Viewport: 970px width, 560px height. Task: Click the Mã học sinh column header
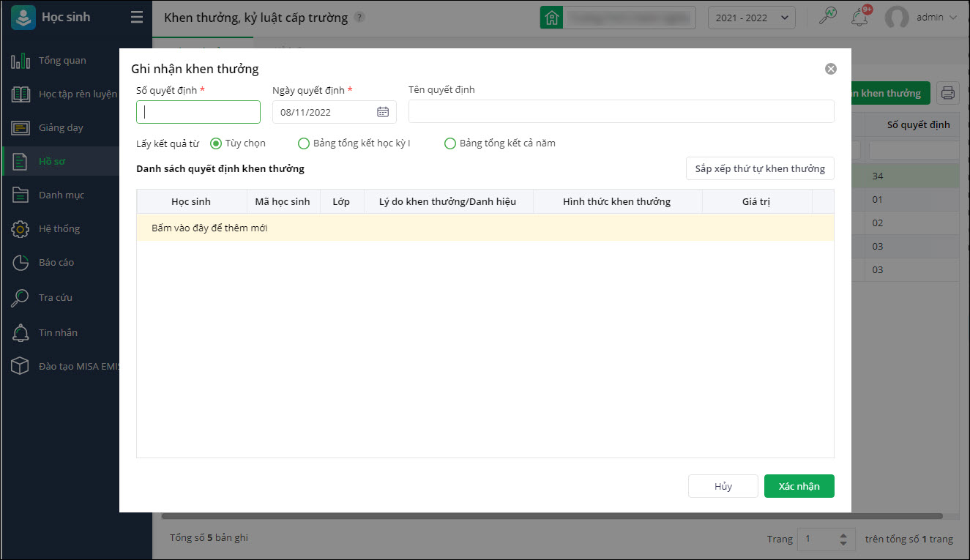(x=283, y=201)
